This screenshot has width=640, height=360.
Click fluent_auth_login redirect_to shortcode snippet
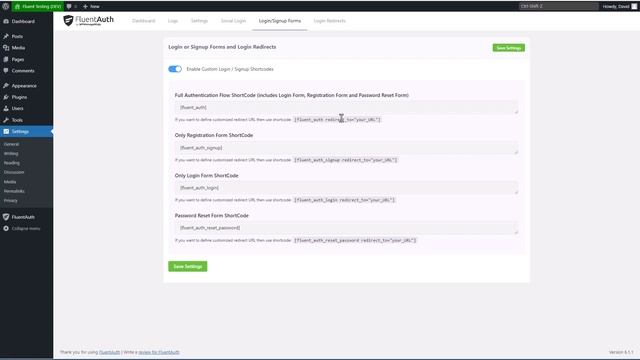344,200
